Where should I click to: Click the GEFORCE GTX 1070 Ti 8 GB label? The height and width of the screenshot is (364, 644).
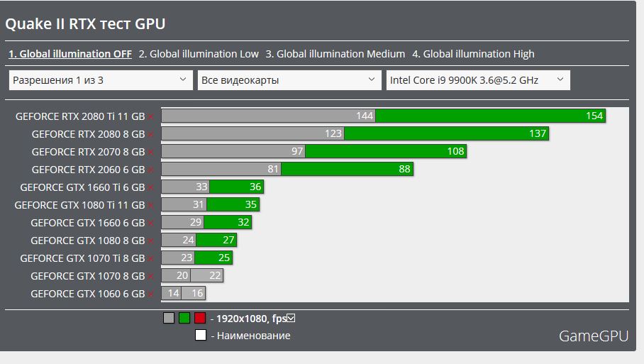coord(82,258)
